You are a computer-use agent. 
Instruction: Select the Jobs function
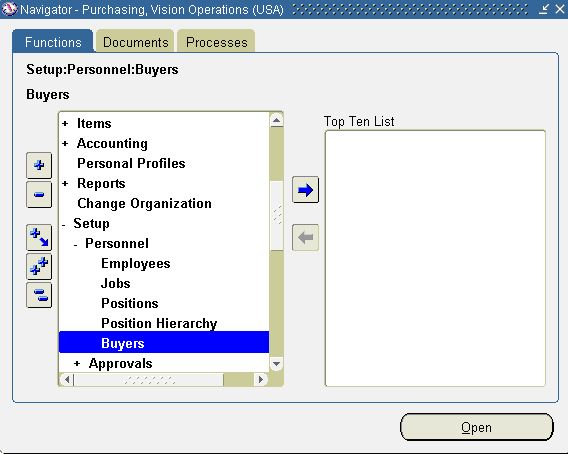coord(116,283)
